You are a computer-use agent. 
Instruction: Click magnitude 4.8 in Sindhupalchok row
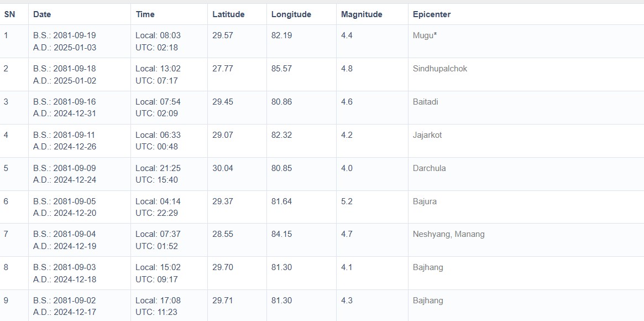[347, 69]
